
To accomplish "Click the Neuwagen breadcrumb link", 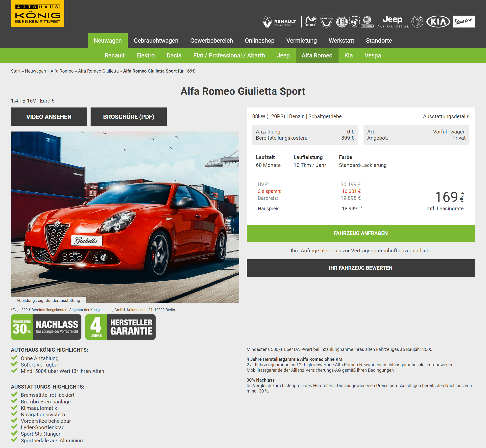I will click(x=35, y=71).
